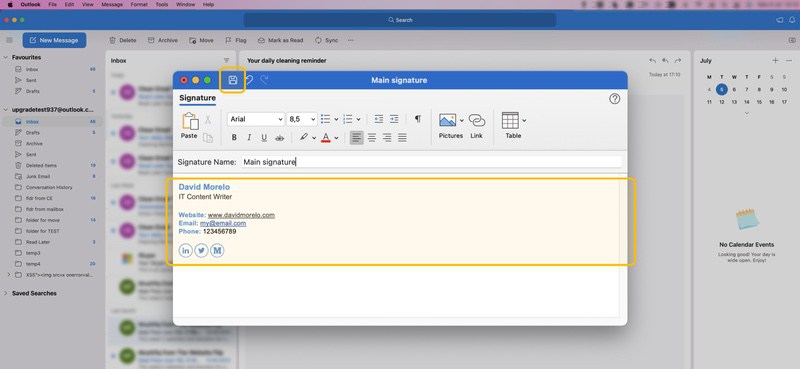Viewport: 800px width, 369px height.
Task: Decrease the paragraph indent
Action: click(379, 119)
